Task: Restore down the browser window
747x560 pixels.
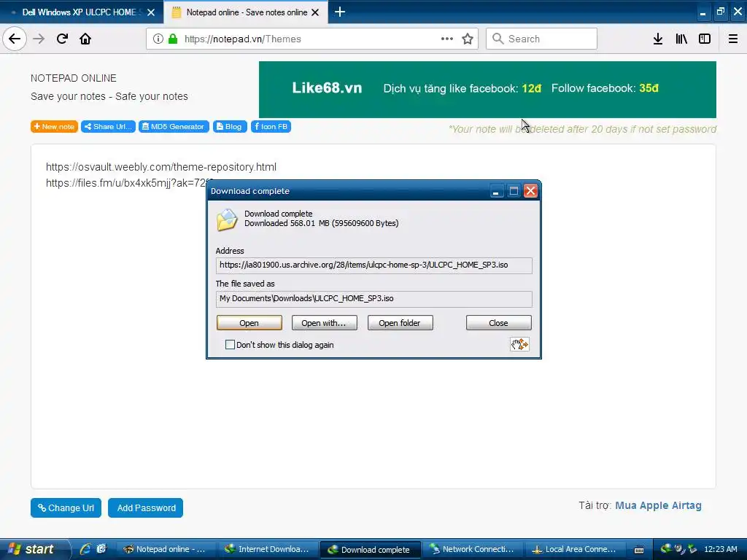Action: [720, 12]
